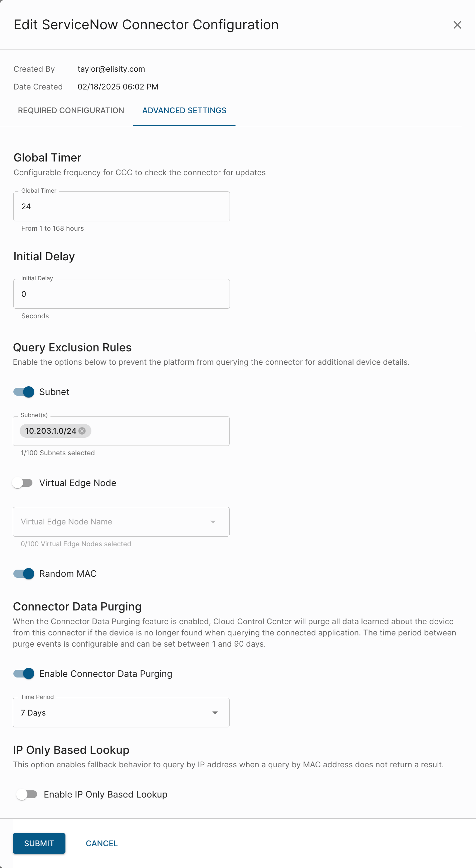476x868 pixels.
Task: Enable IP Only Based Lookup switch
Action: click(x=27, y=794)
